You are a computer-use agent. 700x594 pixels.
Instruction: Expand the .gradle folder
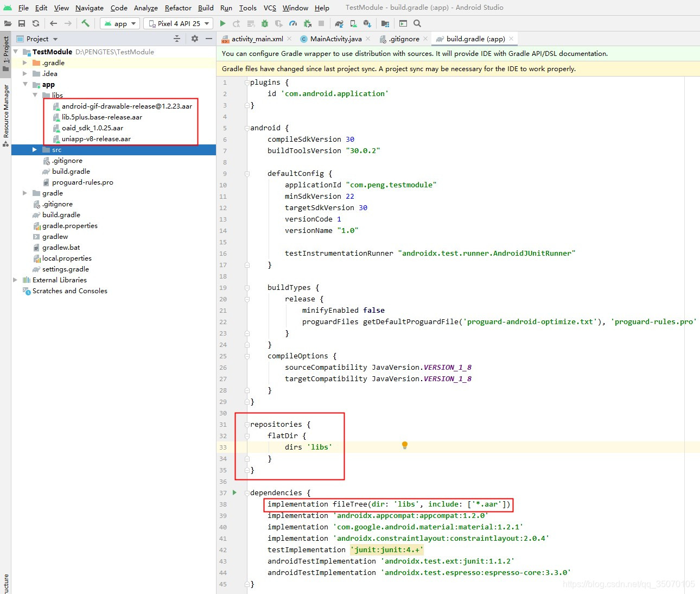(x=25, y=62)
